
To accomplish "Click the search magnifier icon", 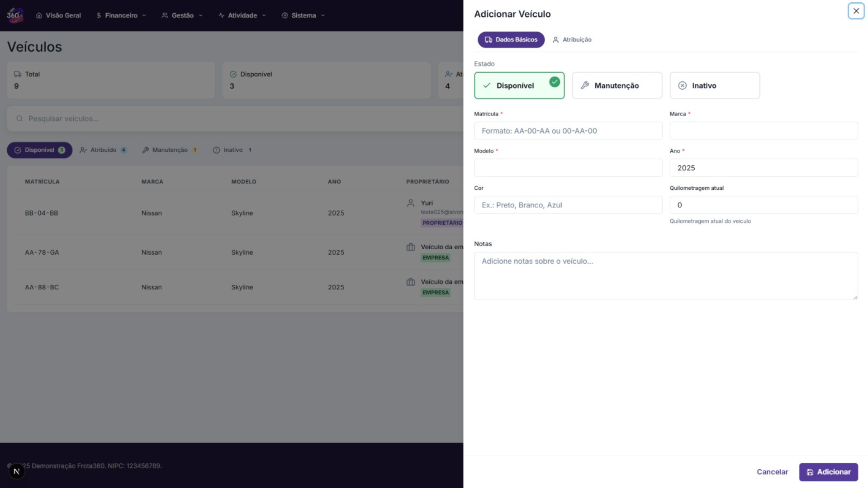I will pos(19,118).
